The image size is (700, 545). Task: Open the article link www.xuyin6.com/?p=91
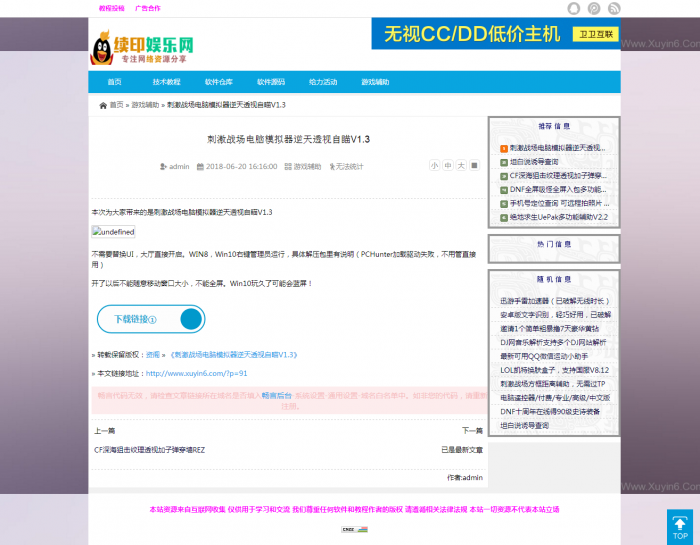pos(196,373)
